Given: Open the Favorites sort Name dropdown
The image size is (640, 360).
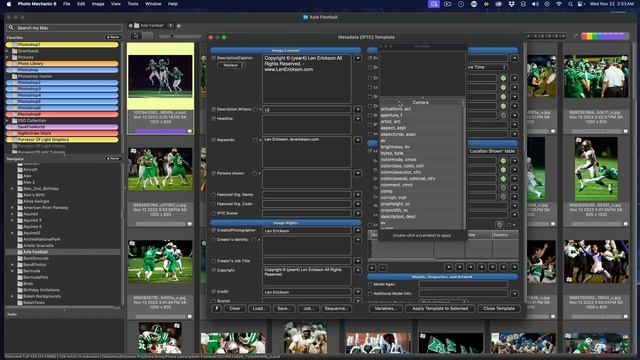Looking at the screenshot, I should pyautogui.click(x=113, y=37).
